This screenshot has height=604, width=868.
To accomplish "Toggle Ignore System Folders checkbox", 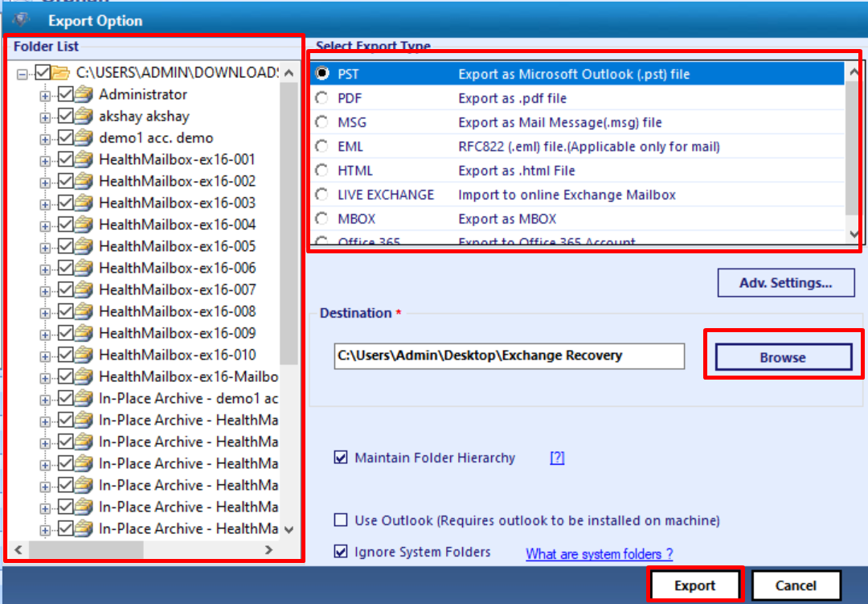I will tap(341, 552).
